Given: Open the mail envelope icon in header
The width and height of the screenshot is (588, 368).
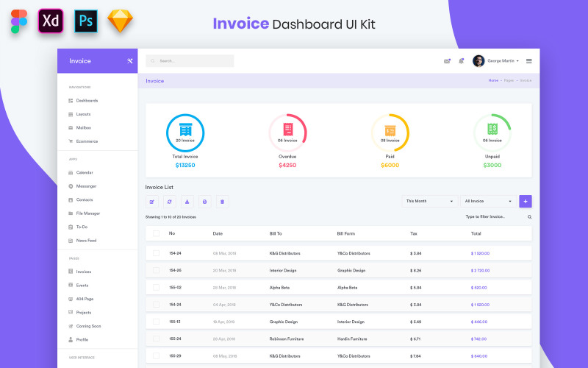Looking at the screenshot, I should pyautogui.click(x=447, y=61).
